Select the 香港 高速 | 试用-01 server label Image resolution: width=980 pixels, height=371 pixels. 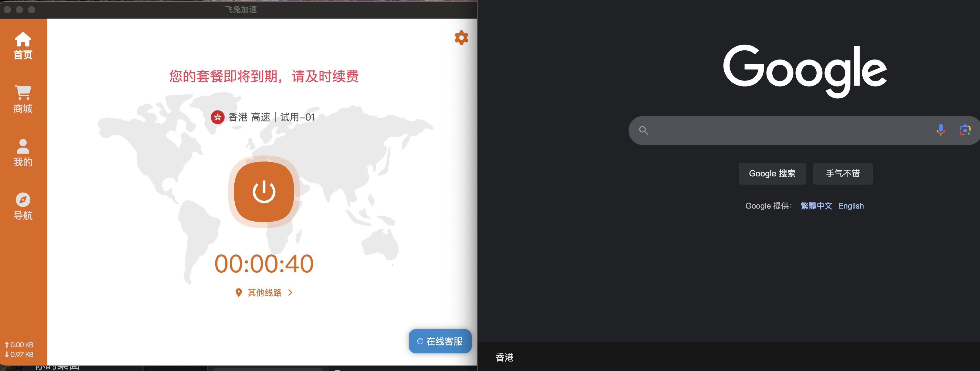tap(272, 117)
